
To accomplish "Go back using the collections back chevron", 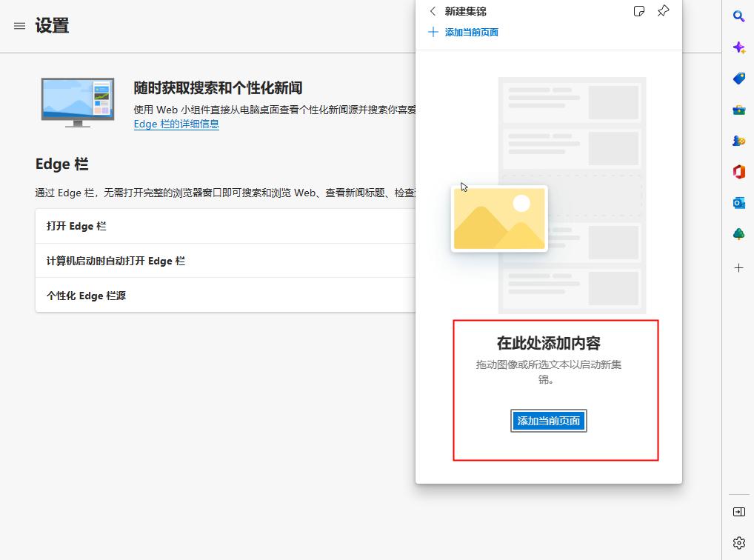I will (x=432, y=11).
